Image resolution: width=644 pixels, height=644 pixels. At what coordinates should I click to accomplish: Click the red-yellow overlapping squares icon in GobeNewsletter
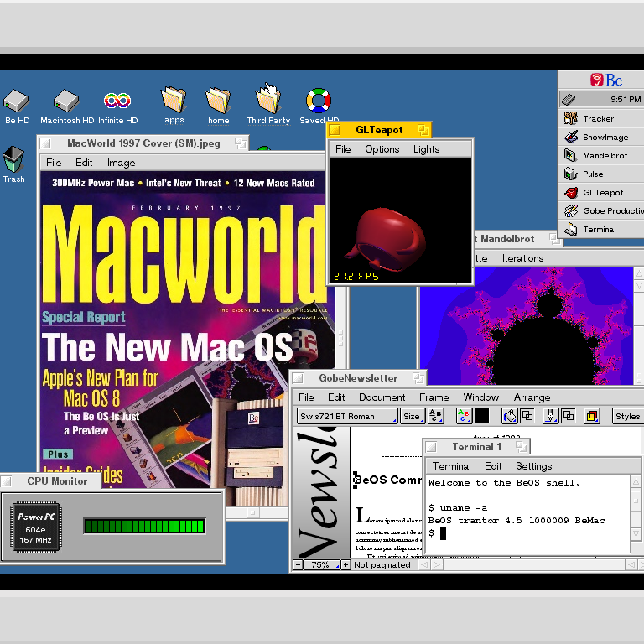coord(592,416)
